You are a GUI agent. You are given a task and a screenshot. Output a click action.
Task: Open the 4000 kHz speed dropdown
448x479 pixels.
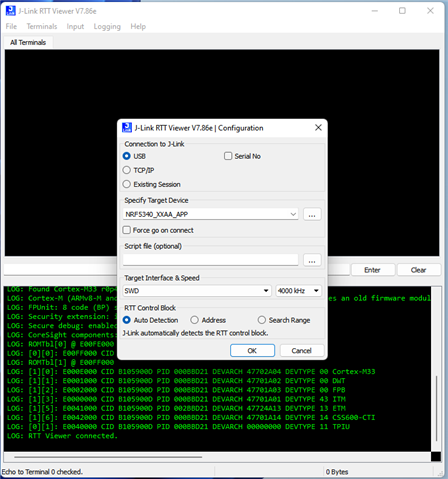[298, 291]
